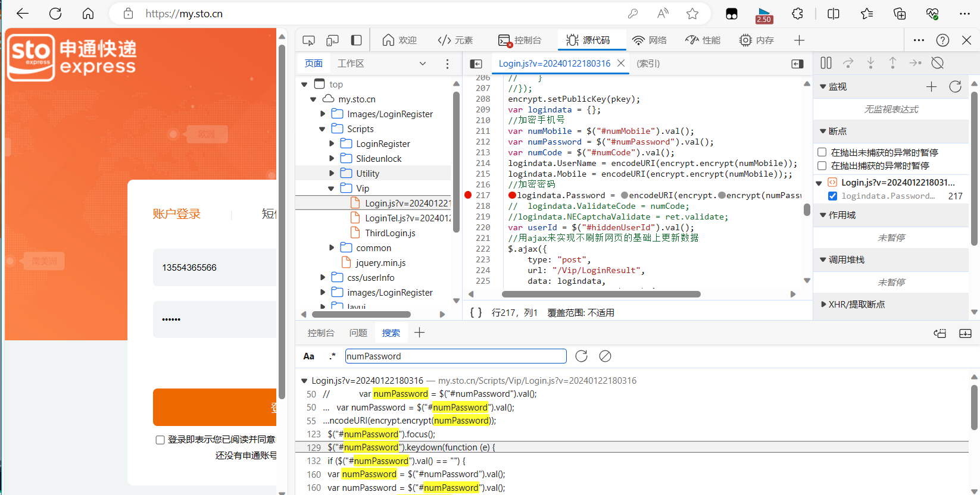Switch to 元素 Elements tab

(x=455, y=40)
